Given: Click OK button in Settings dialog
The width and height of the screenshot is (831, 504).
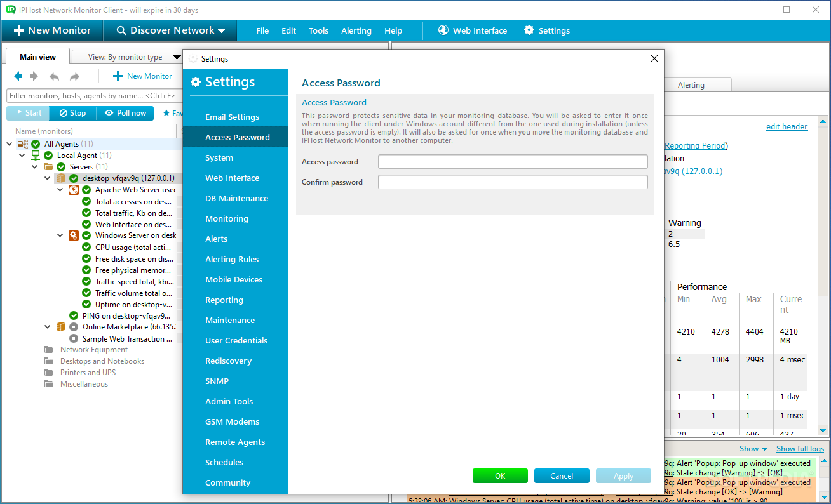Looking at the screenshot, I should pyautogui.click(x=500, y=476).
